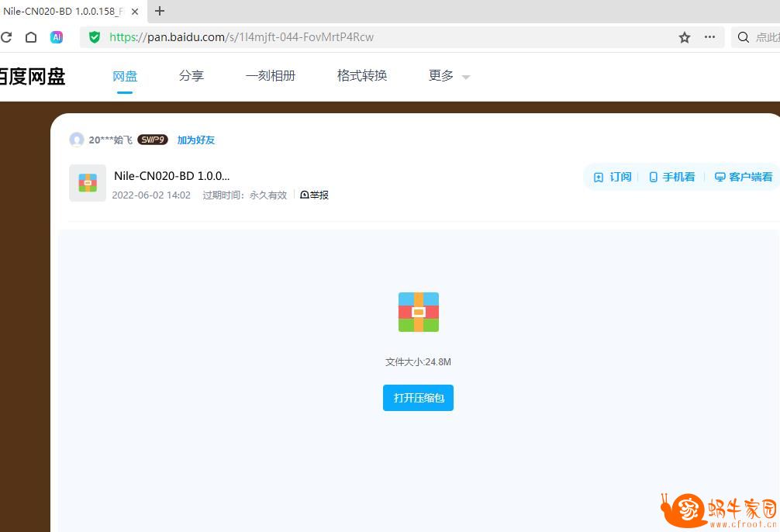The image size is (780, 532).
Task: Click the sharer's profile avatar
Action: coord(76,140)
